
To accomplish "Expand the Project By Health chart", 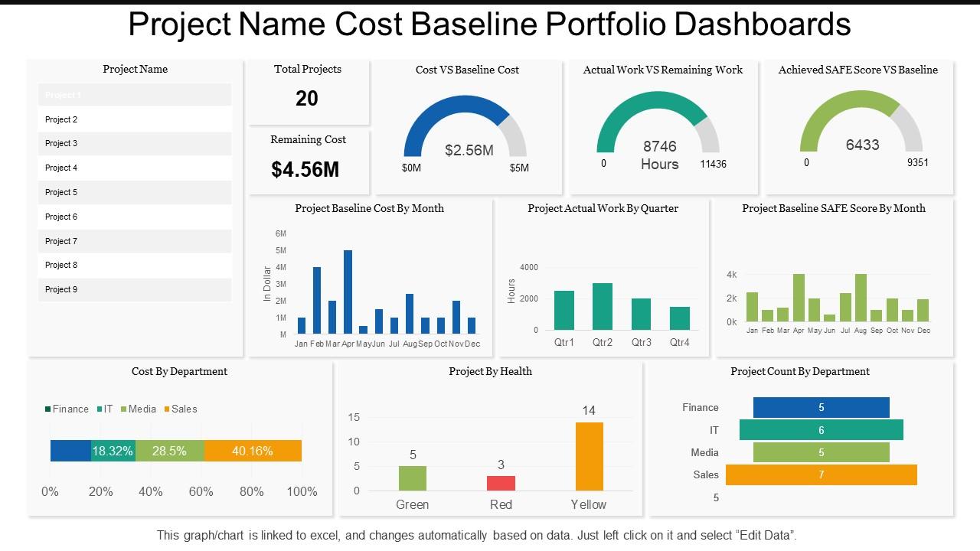I will coord(490,371).
